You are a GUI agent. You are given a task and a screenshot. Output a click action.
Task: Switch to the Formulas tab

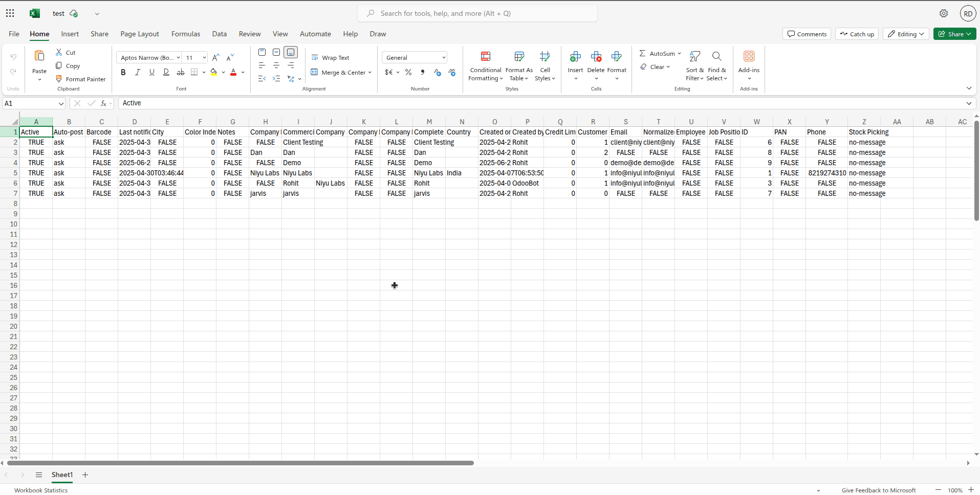pos(186,34)
